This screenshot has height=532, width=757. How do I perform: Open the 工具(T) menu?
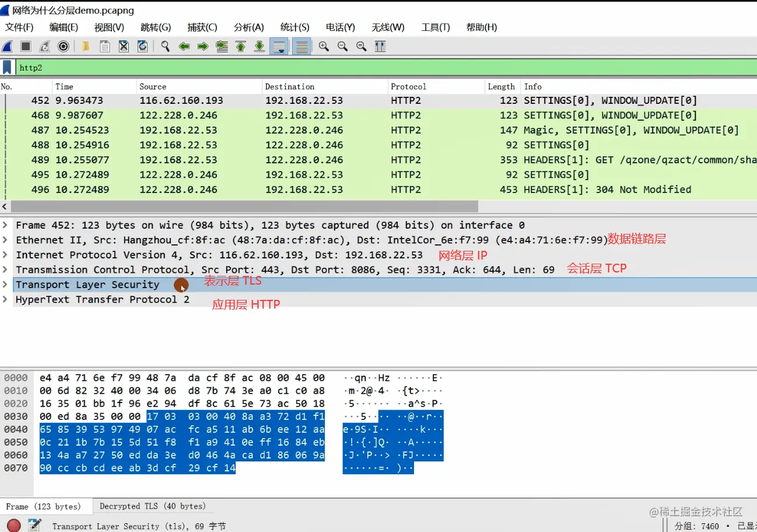tap(436, 27)
